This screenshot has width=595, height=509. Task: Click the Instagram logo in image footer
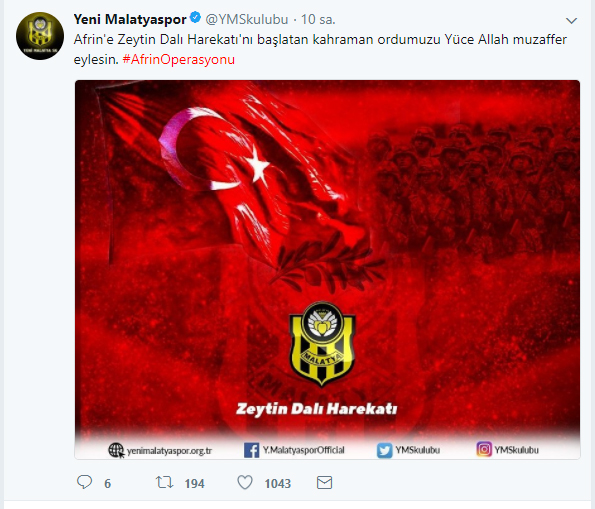point(484,449)
